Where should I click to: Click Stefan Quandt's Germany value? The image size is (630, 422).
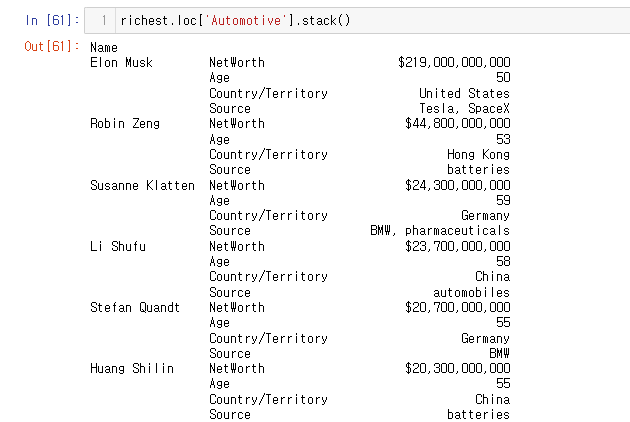click(485, 338)
